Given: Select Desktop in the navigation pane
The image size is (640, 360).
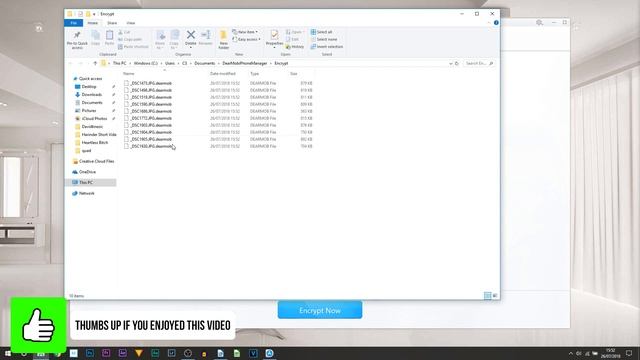Looking at the screenshot, I should click(89, 87).
